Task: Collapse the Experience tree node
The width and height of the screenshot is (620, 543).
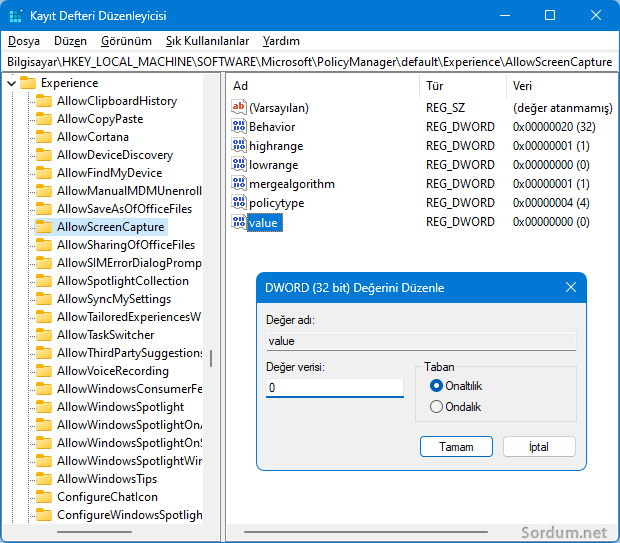Action: (12, 83)
